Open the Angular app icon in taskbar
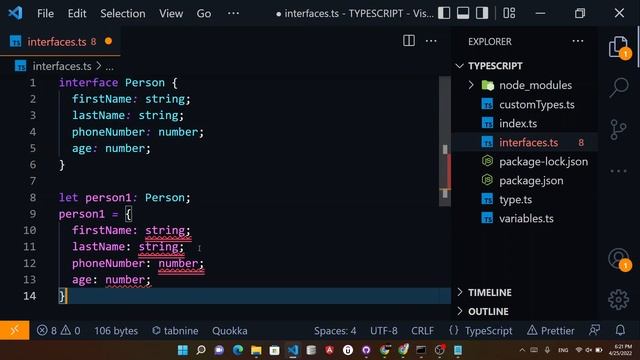640x360 pixels. (x=329, y=350)
